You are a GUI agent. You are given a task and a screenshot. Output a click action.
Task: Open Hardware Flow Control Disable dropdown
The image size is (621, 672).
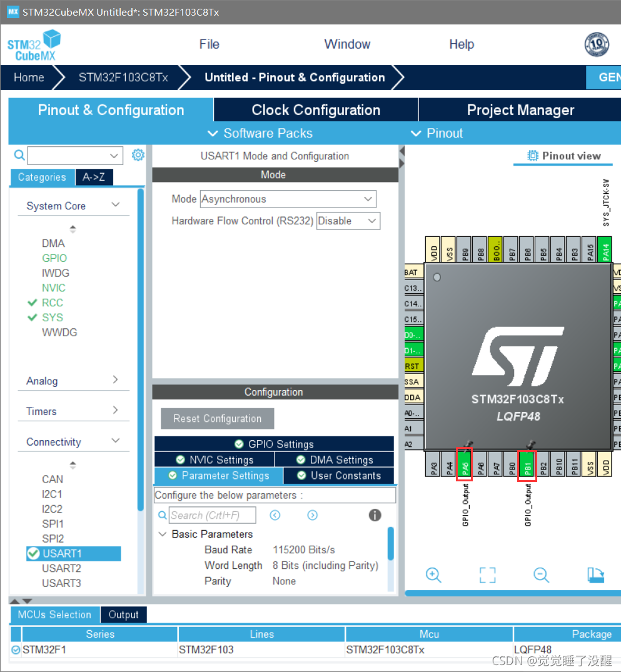tap(372, 221)
